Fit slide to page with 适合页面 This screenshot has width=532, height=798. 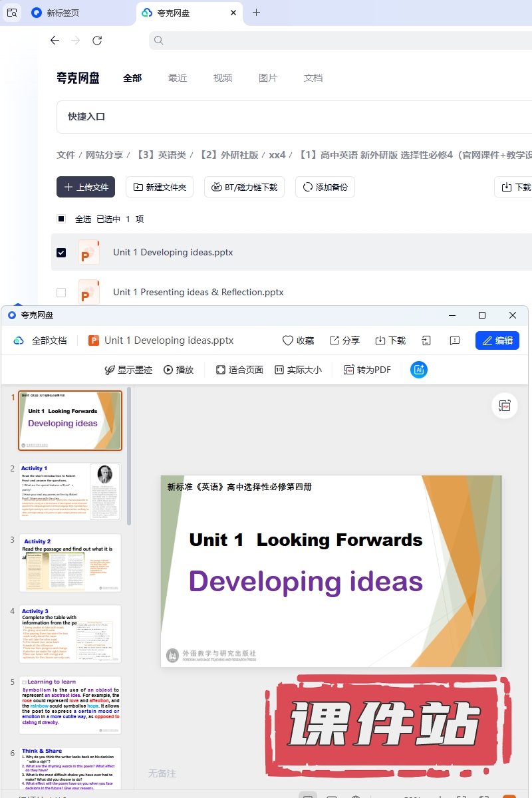coord(239,370)
